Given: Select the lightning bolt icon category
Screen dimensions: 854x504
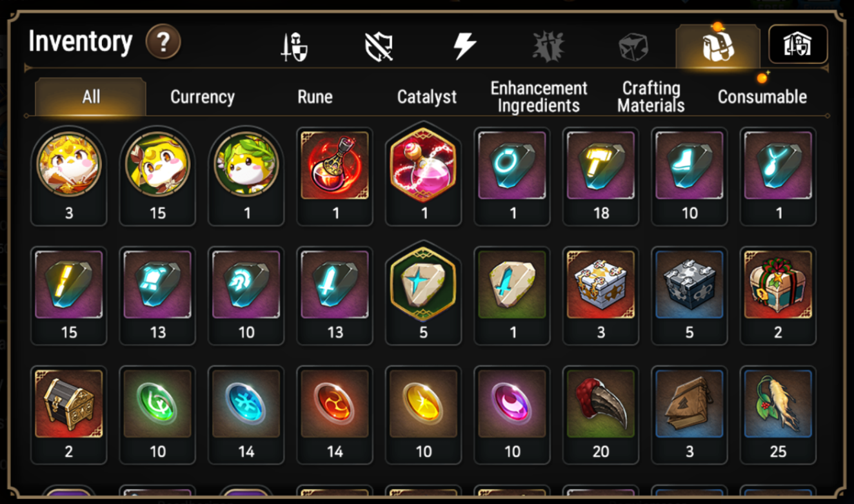Looking at the screenshot, I should pyautogui.click(x=464, y=46).
